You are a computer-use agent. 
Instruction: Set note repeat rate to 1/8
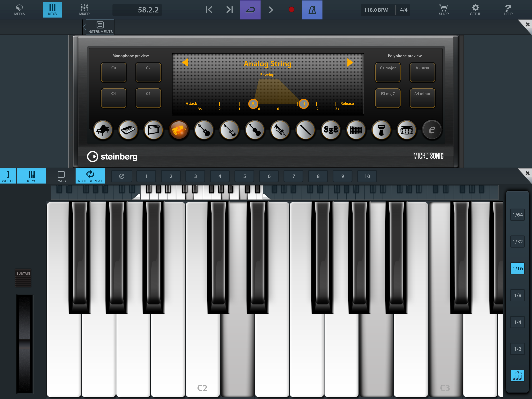pyautogui.click(x=517, y=295)
